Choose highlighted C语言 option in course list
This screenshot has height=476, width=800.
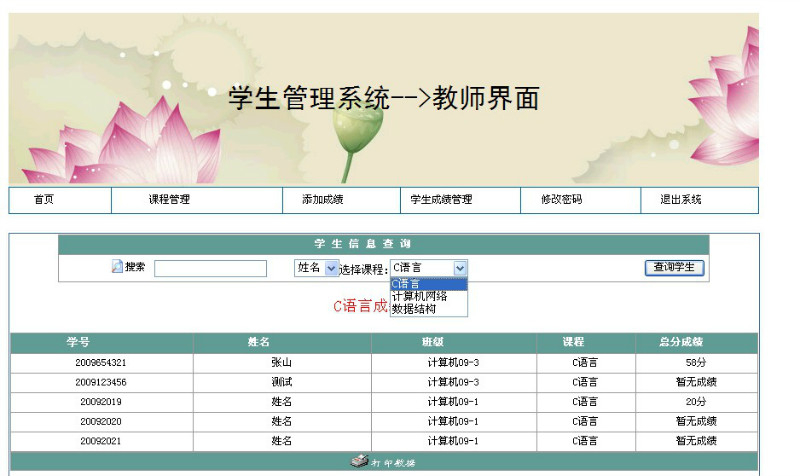coord(429,284)
